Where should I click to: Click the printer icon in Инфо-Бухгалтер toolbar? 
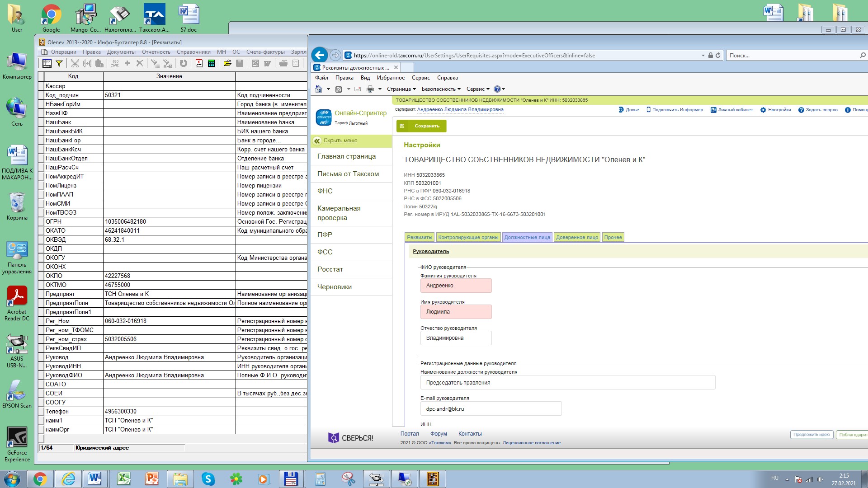283,63
